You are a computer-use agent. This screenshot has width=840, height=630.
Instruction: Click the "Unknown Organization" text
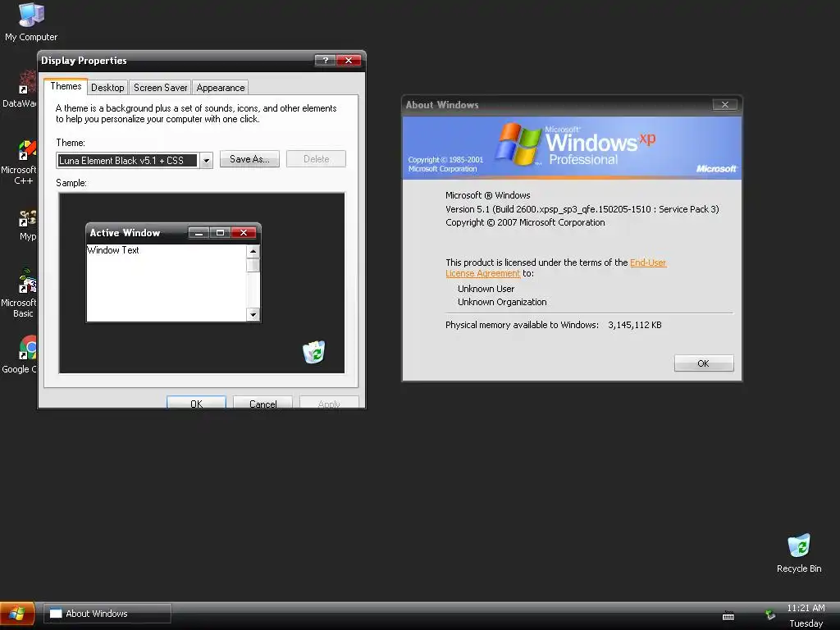point(502,302)
